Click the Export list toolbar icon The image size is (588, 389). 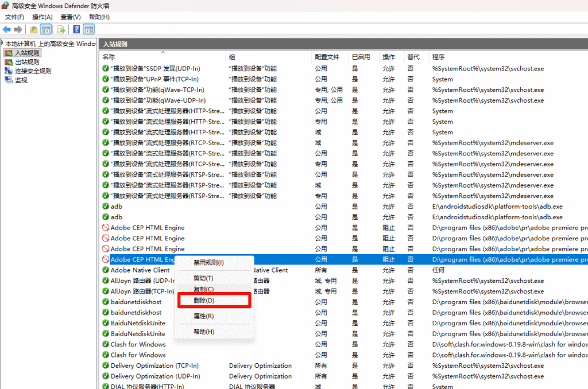pyautogui.click(x=61, y=29)
